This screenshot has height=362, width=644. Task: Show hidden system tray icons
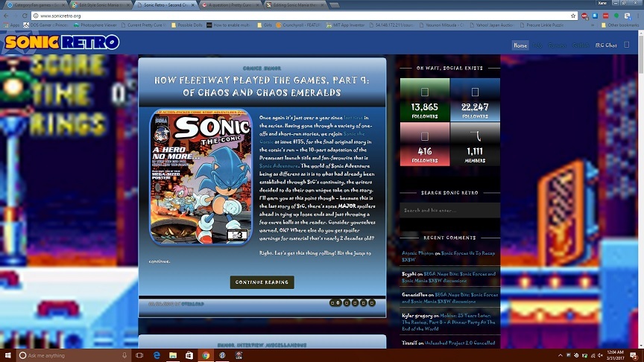tap(561, 355)
